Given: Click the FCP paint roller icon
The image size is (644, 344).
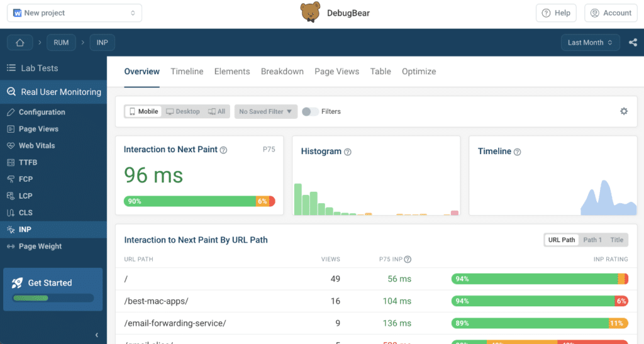Looking at the screenshot, I should [x=11, y=179].
